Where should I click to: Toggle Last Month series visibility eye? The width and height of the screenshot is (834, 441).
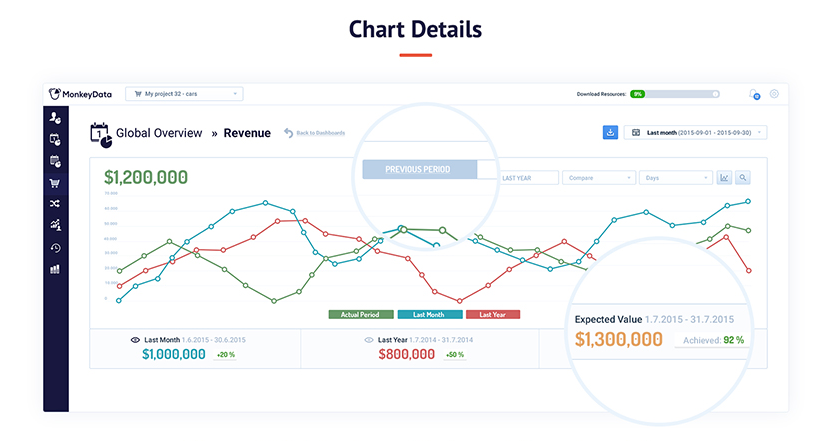pyautogui.click(x=135, y=340)
